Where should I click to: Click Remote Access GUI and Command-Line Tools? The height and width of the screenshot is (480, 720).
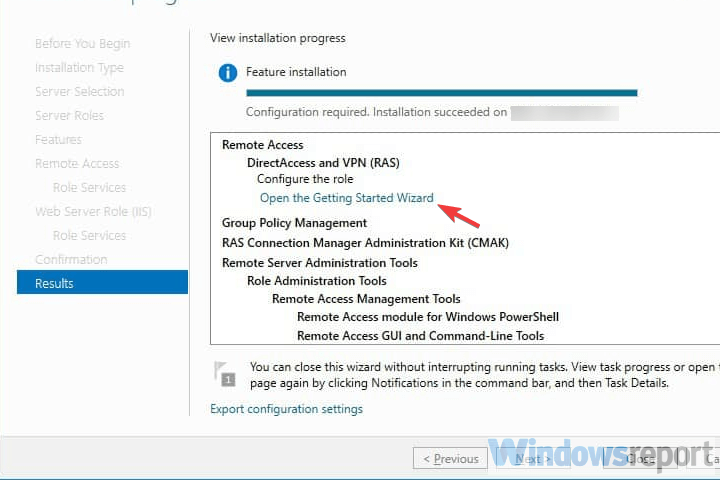[x=421, y=336]
